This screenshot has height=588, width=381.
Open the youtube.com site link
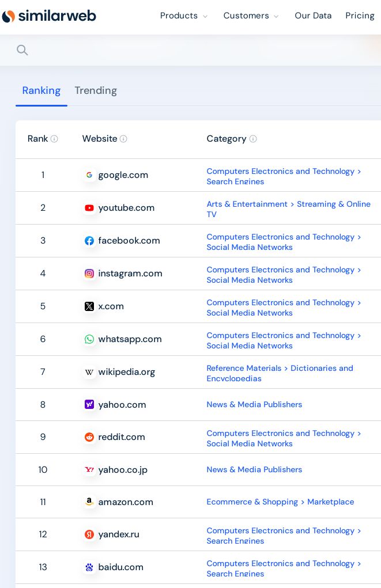(x=126, y=208)
